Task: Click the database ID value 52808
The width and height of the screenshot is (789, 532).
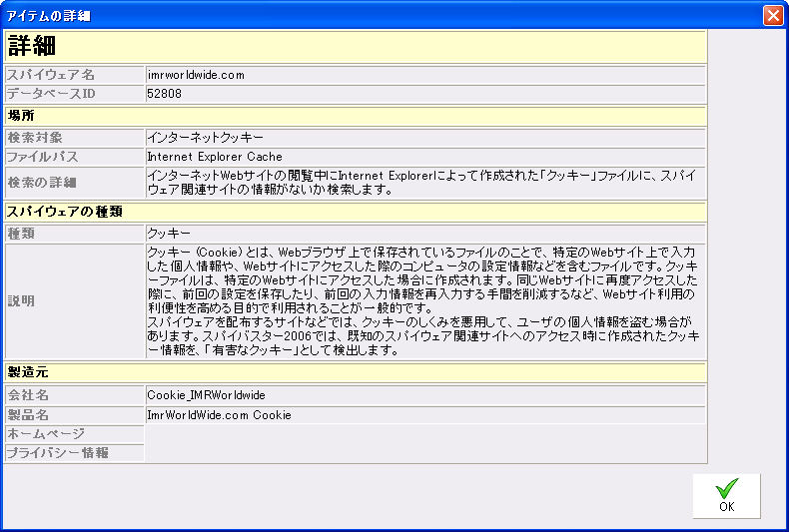Action: (x=164, y=94)
